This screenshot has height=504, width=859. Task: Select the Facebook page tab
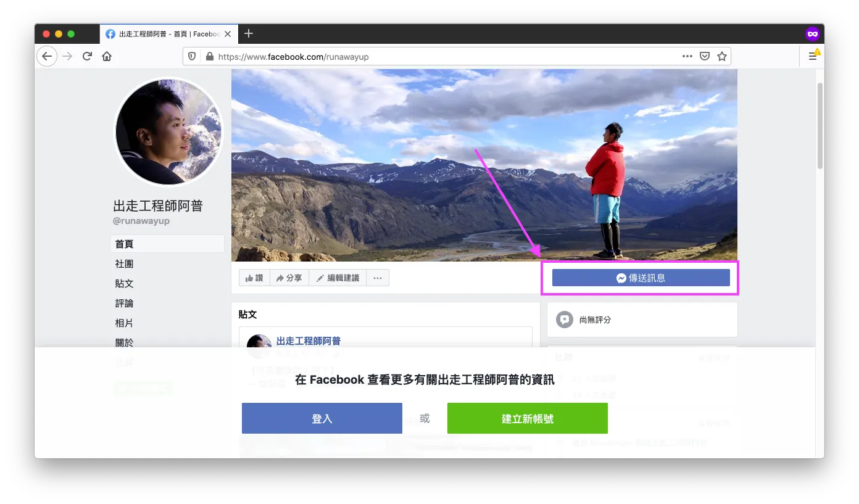(x=168, y=34)
